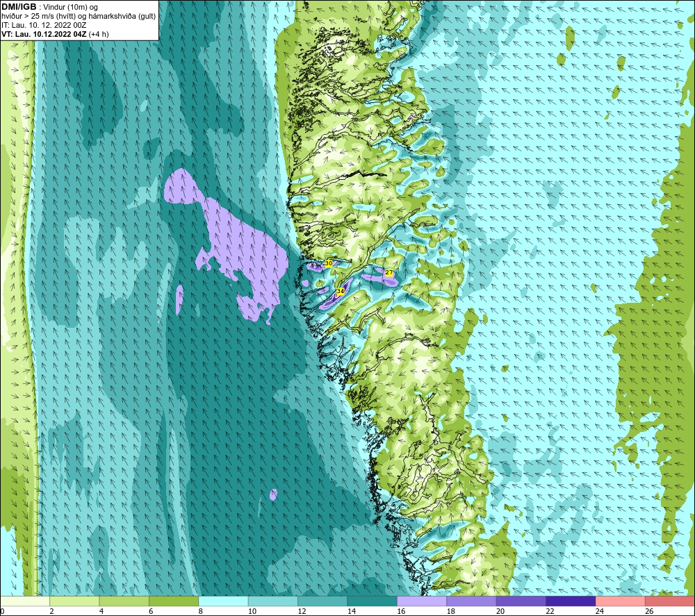The width and height of the screenshot is (695, 616).
Task: Click the 8-10 m/s light cyan legend swatch
Action: coord(223,601)
